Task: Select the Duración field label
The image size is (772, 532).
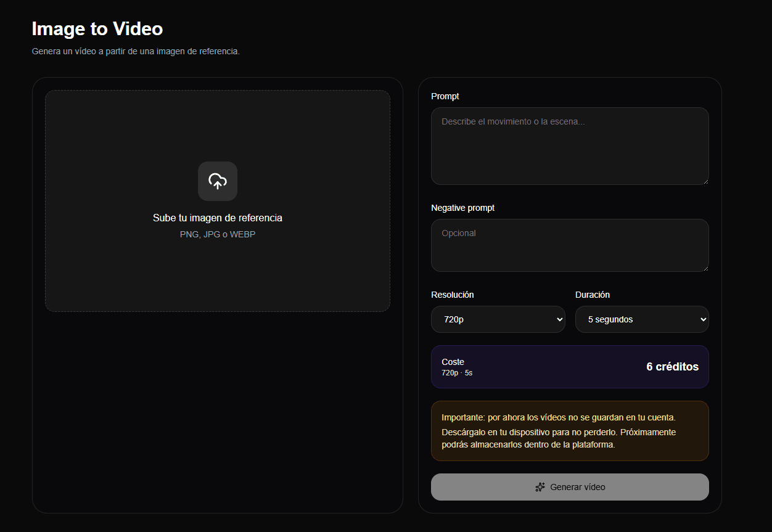Action: point(593,295)
